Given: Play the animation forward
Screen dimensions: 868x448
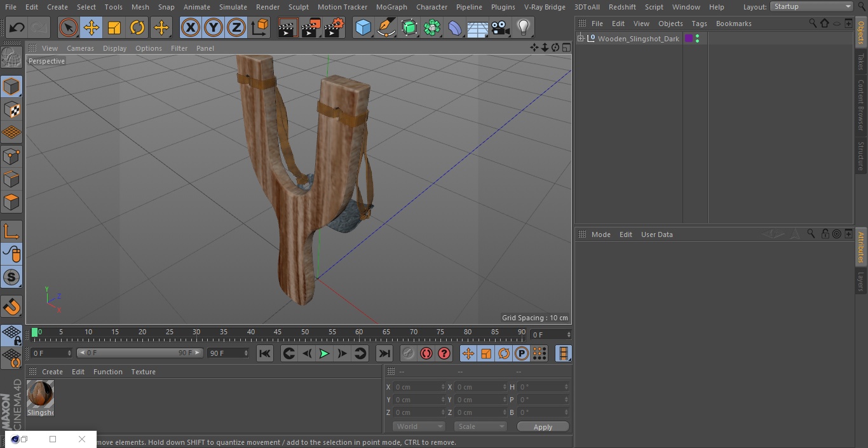Looking at the screenshot, I should point(324,353).
